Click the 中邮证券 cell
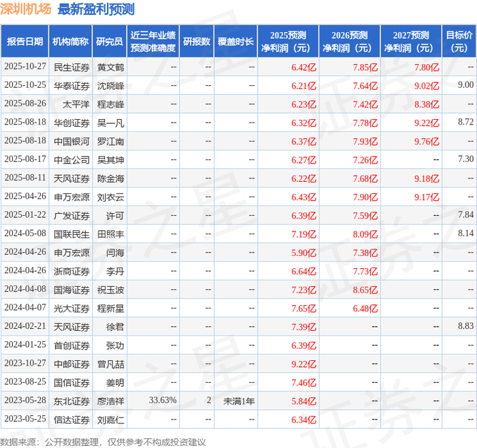The width and height of the screenshot is (477, 448). point(72,364)
